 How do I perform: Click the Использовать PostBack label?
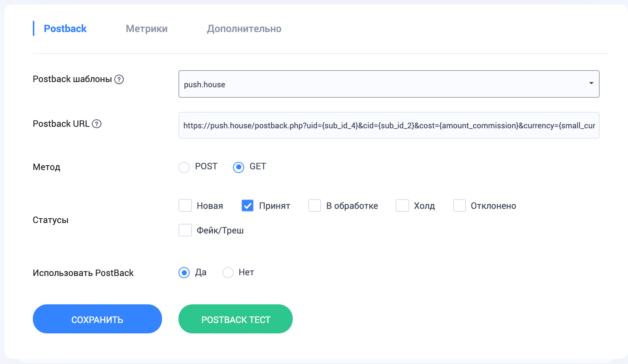83,273
